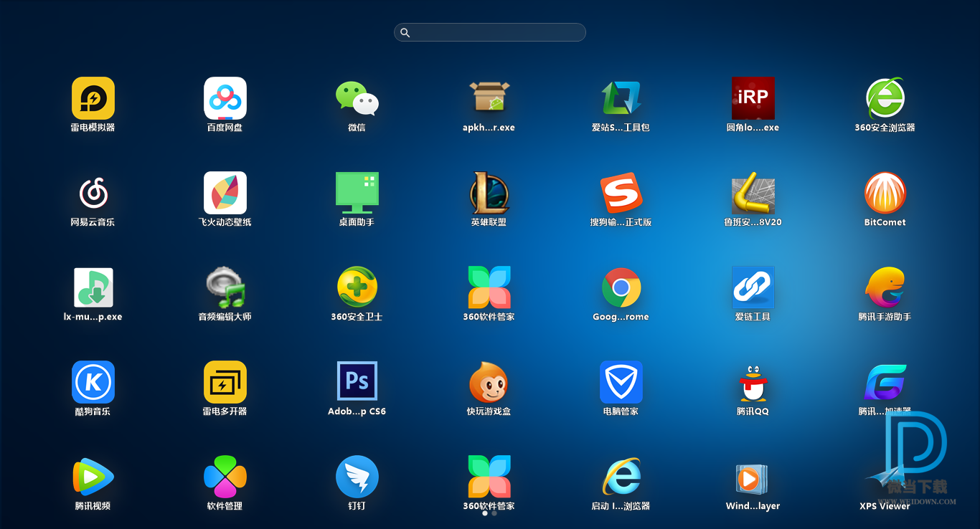The width and height of the screenshot is (980, 529).
Task: Launch the green 桌面助手 monitor icon
Action: click(357, 193)
